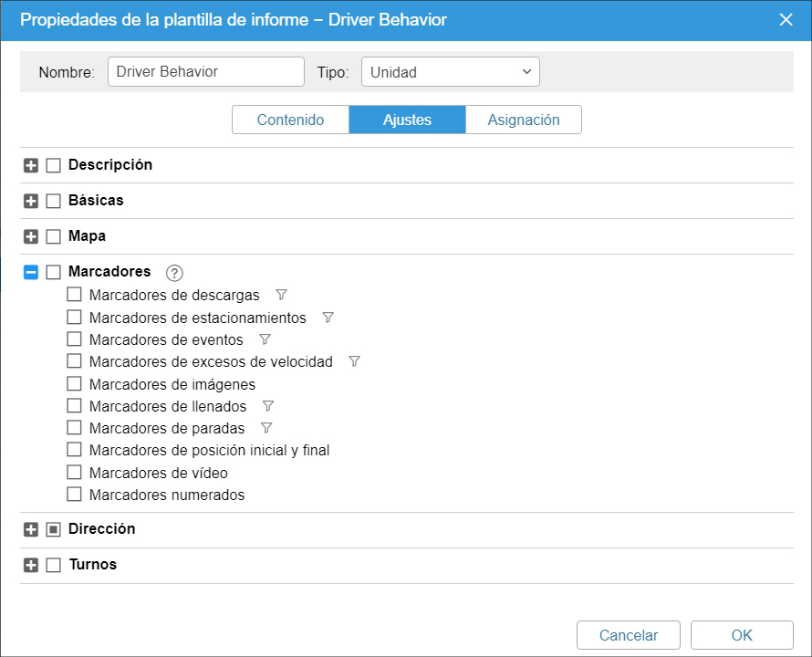Open the Tipo dropdown showing Unidad
The height and width of the screenshot is (657, 812).
point(450,71)
